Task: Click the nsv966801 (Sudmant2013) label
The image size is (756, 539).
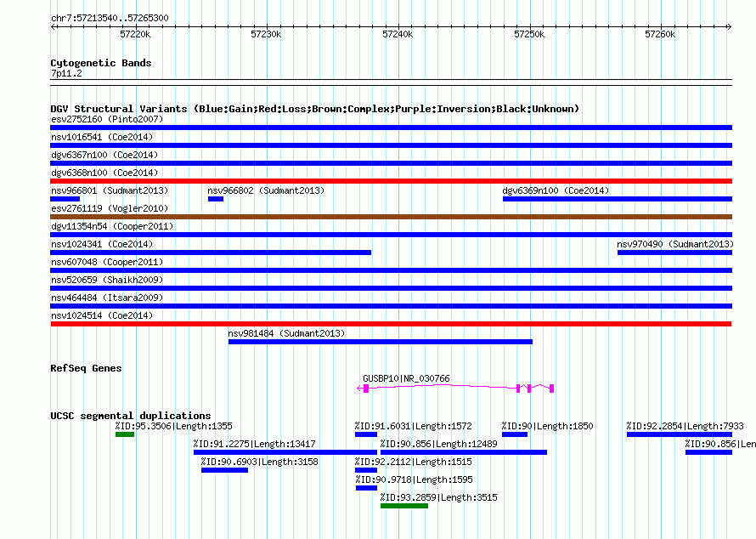Action: pyautogui.click(x=110, y=190)
